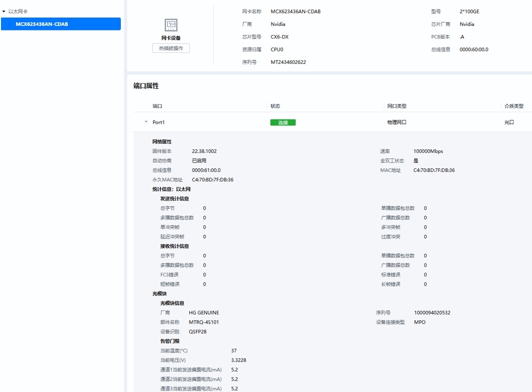Click the speed value 100000Mbps
The height and width of the screenshot is (392, 532).
428,151
